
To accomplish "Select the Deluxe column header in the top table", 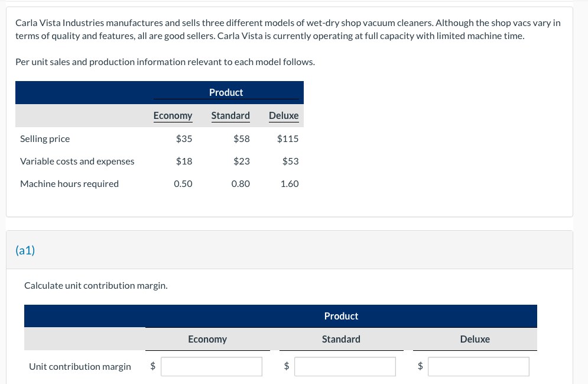I will (284, 115).
